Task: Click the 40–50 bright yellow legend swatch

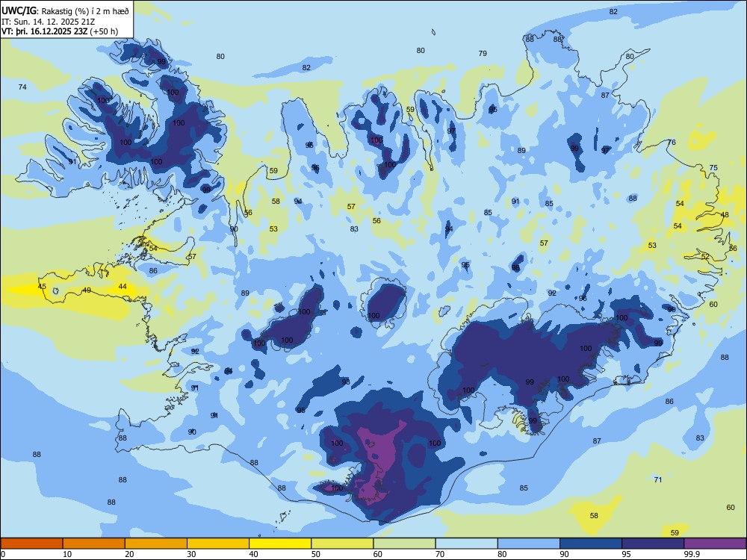Action: 280,544
